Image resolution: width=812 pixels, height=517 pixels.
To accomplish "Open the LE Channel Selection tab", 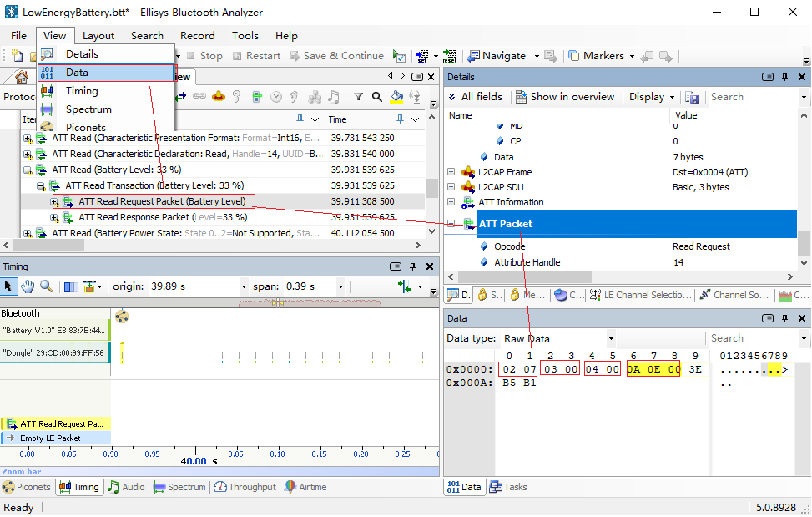I will pyautogui.click(x=641, y=295).
